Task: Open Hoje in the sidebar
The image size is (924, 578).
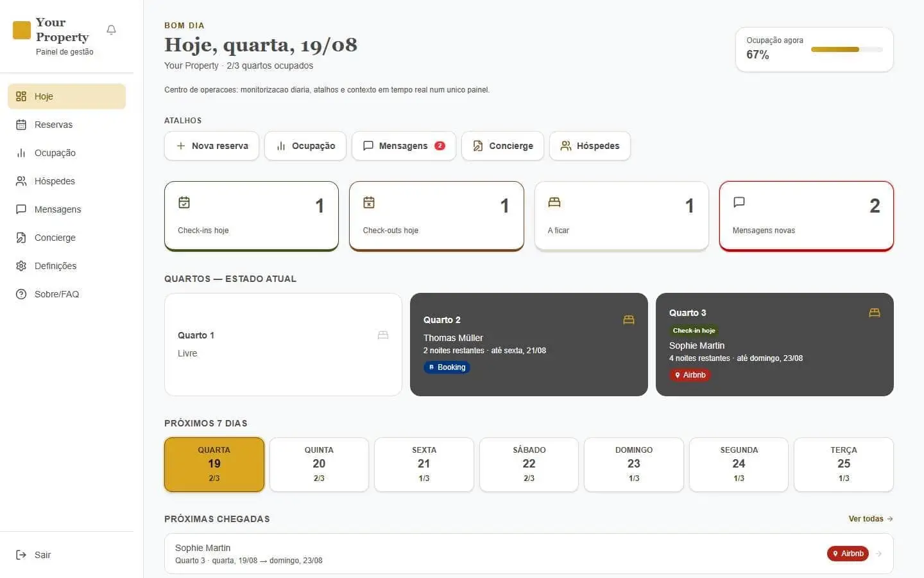Action: tap(67, 96)
